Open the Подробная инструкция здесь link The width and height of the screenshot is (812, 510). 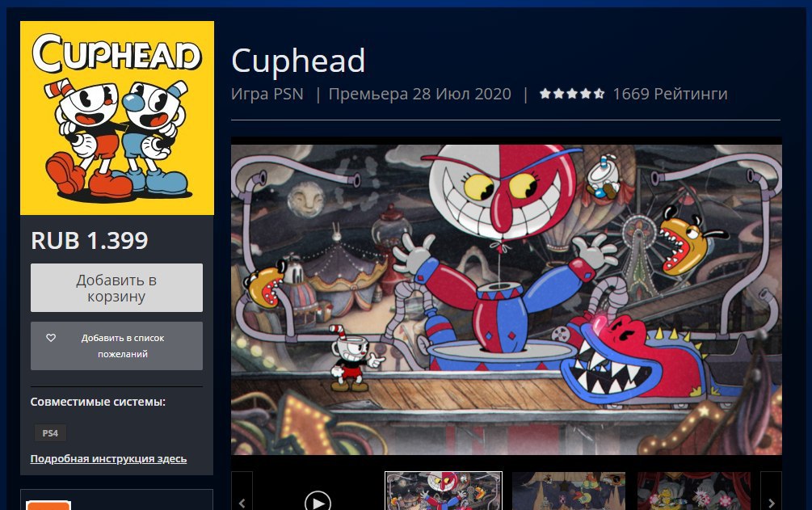tap(108, 459)
